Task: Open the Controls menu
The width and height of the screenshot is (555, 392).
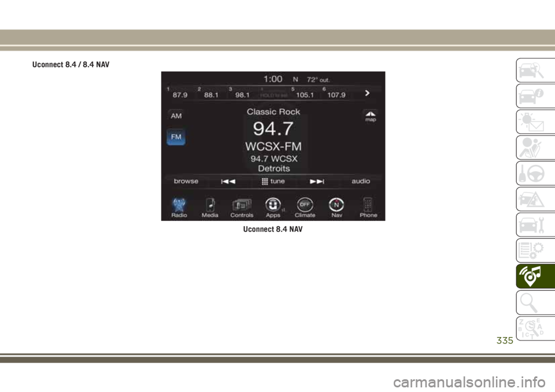Action: [x=242, y=208]
